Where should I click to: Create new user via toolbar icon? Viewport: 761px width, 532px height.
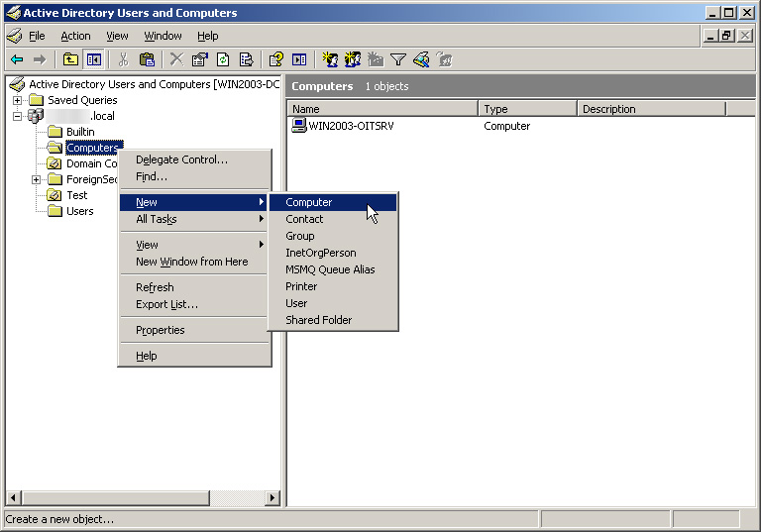pos(330,59)
